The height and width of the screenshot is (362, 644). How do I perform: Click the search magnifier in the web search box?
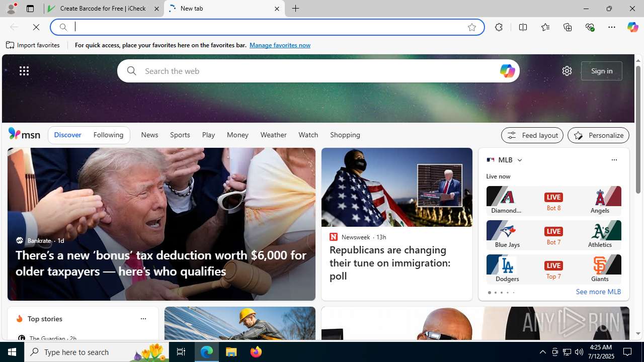(x=131, y=71)
